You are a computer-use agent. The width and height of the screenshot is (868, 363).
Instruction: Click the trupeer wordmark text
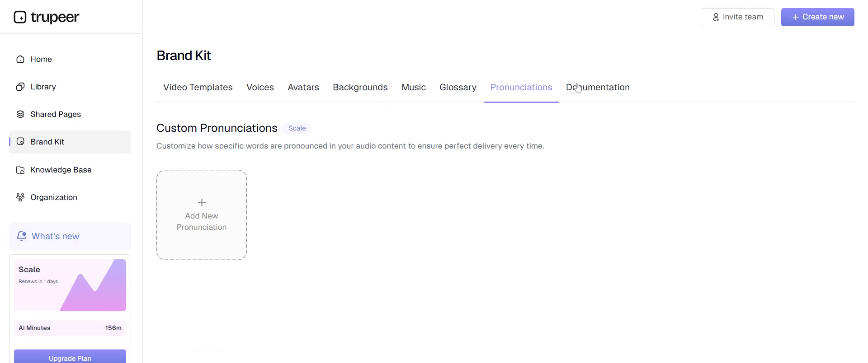tap(55, 18)
